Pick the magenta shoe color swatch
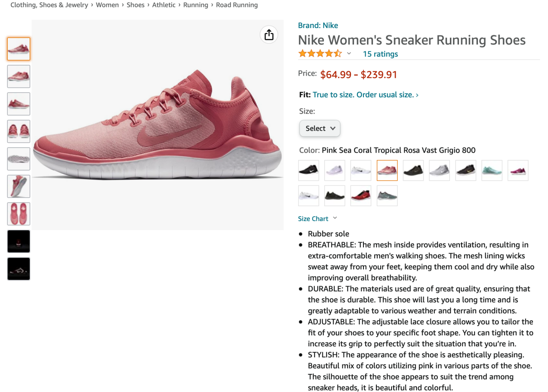Screen dimensions: 548x392 tap(518, 170)
